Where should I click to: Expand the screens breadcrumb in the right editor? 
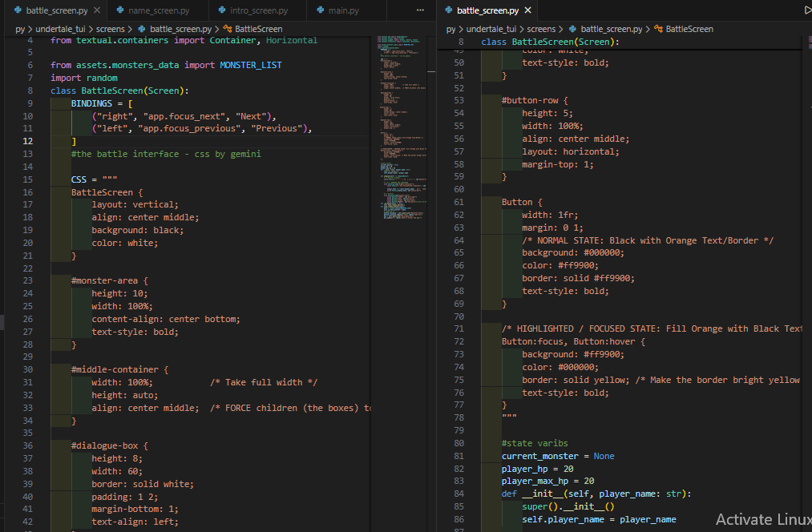pos(542,29)
